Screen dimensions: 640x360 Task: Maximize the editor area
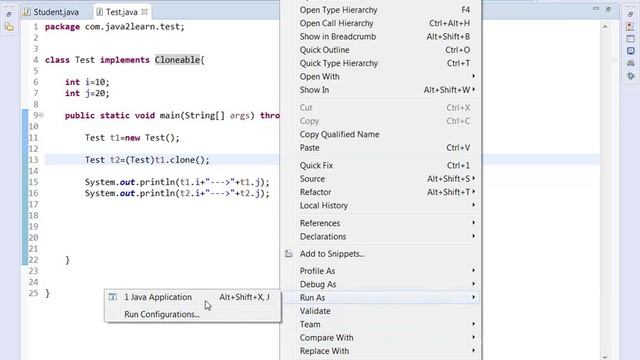(608, 9)
